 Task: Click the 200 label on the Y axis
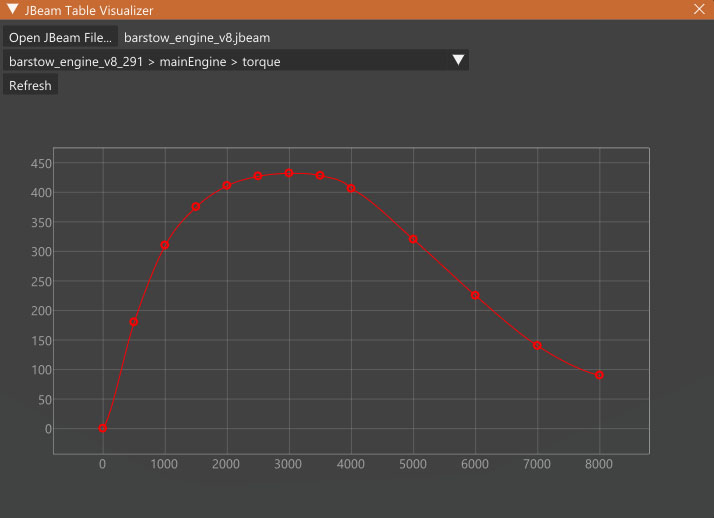coord(41,311)
